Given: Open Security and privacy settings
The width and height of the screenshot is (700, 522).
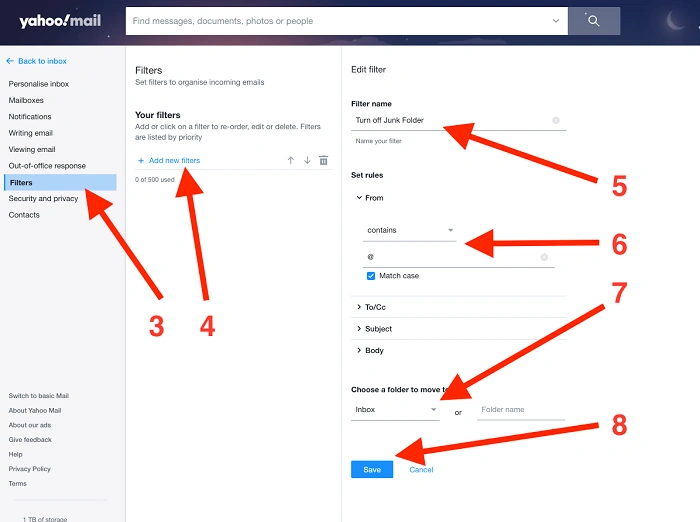Looking at the screenshot, I should [x=43, y=198].
